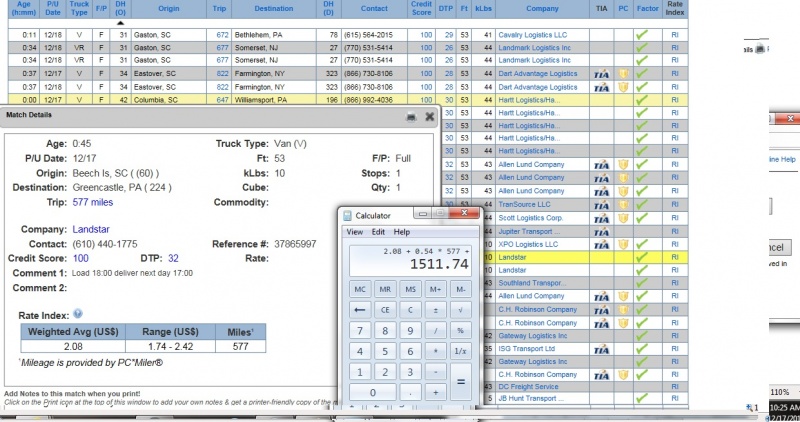Image resolution: width=800 pixels, height=422 pixels.
Task: Click the MR memory recall button
Action: (385, 289)
